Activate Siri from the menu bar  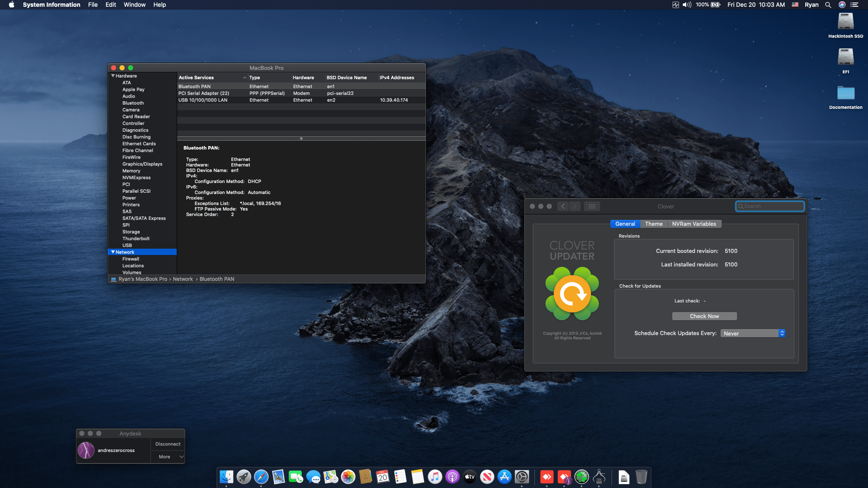click(x=842, y=5)
